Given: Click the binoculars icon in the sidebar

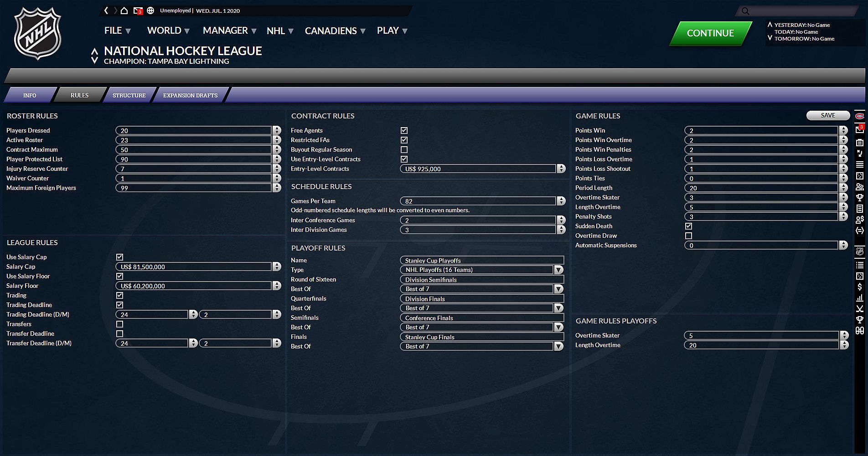Looking at the screenshot, I should 860,331.
